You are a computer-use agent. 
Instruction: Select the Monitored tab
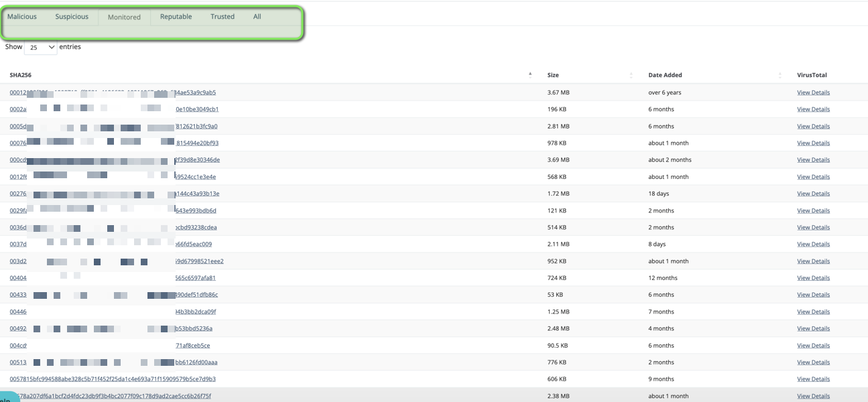click(x=124, y=17)
